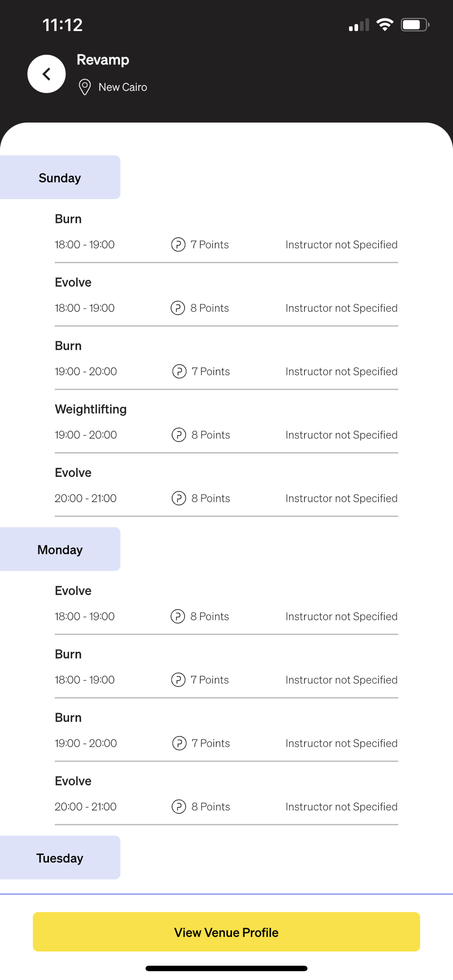Tap points icon on Sunday Weightlifting class
This screenshot has width=453, height=980.
tap(179, 435)
